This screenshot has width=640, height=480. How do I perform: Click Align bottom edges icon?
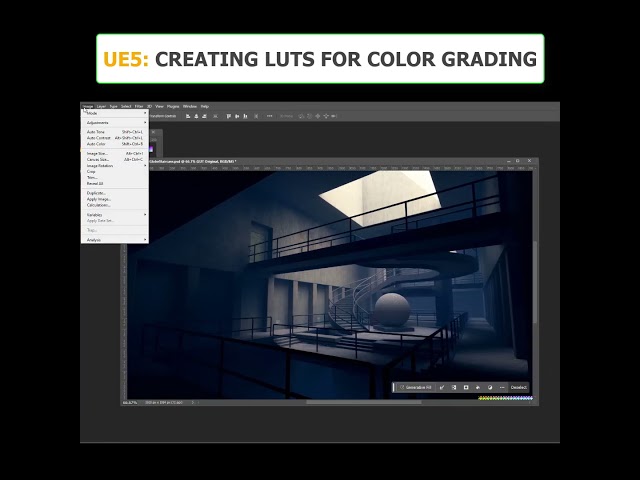(x=245, y=116)
